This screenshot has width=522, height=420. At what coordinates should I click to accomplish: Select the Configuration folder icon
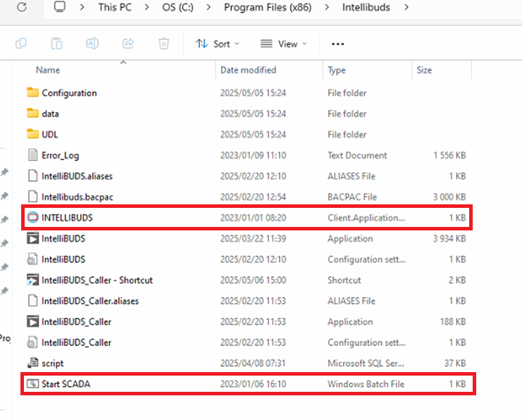[32, 92]
